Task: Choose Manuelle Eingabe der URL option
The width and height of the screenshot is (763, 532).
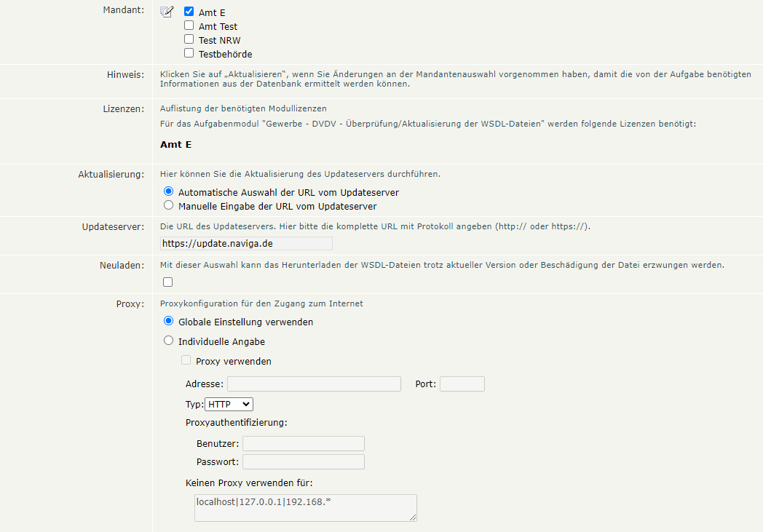Action: [x=169, y=205]
